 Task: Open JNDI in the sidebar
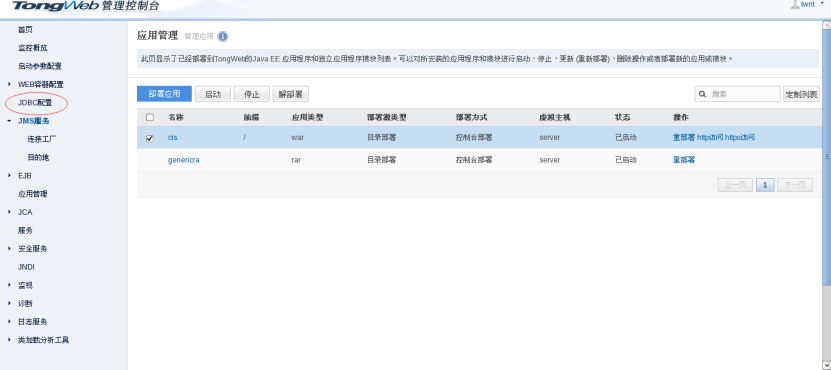click(x=26, y=267)
